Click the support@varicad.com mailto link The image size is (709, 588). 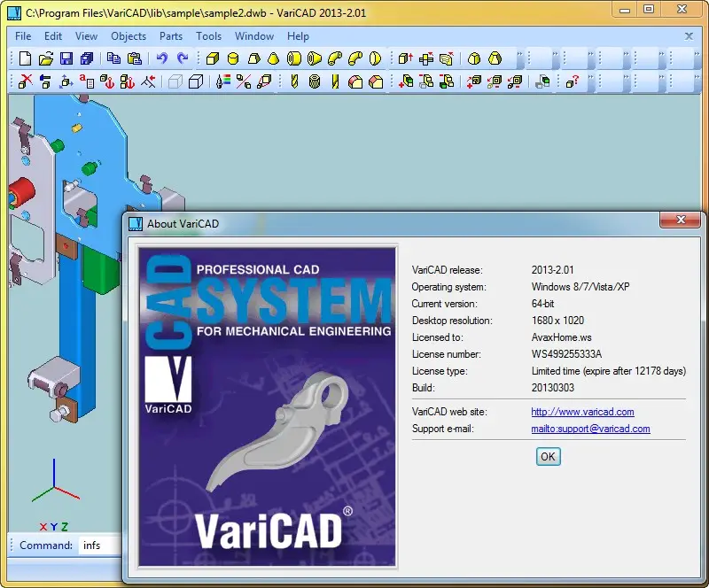tap(590, 429)
